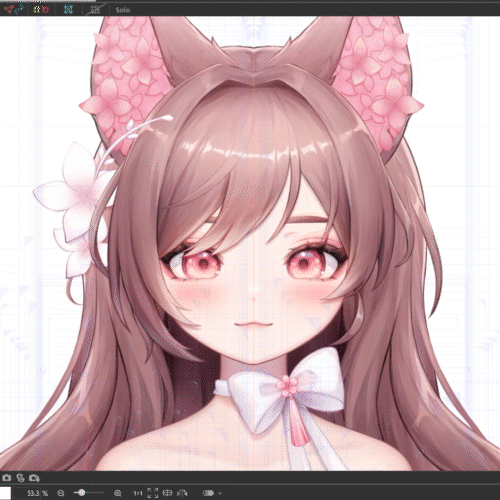This screenshot has height=500, width=500.
Task: Toggle the pill-shaped switch in bottom bar
Action: 208,493
